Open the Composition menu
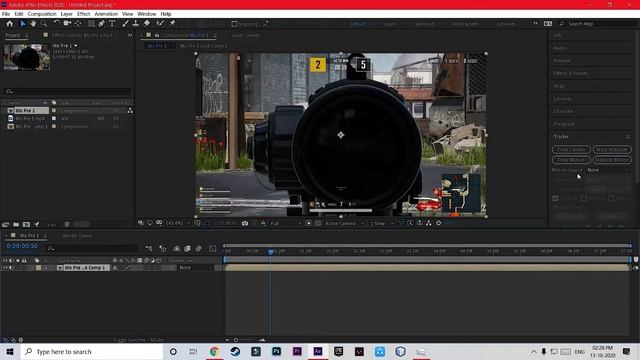The image size is (640, 360). pos(42,14)
